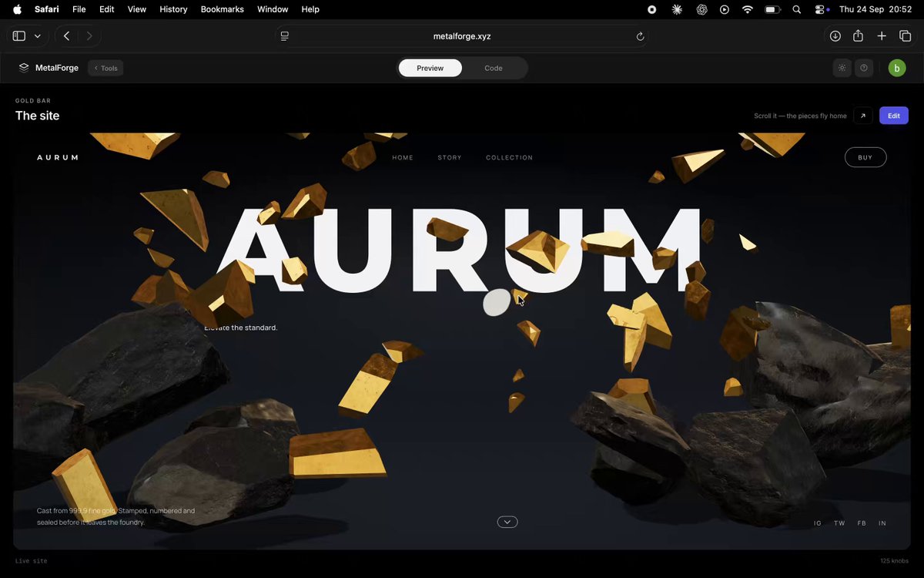Screen dimensions: 924x578
Task: Open the Safari share menu
Action: click(858, 36)
